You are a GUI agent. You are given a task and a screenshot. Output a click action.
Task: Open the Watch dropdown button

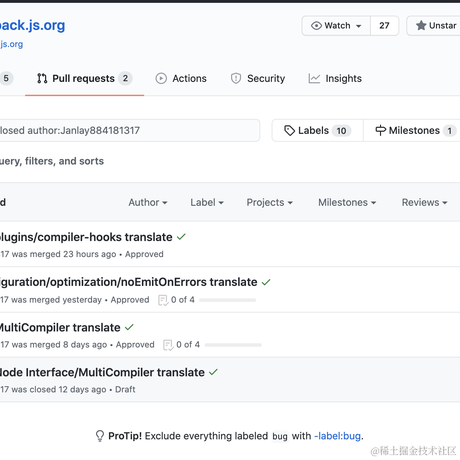coord(336,26)
